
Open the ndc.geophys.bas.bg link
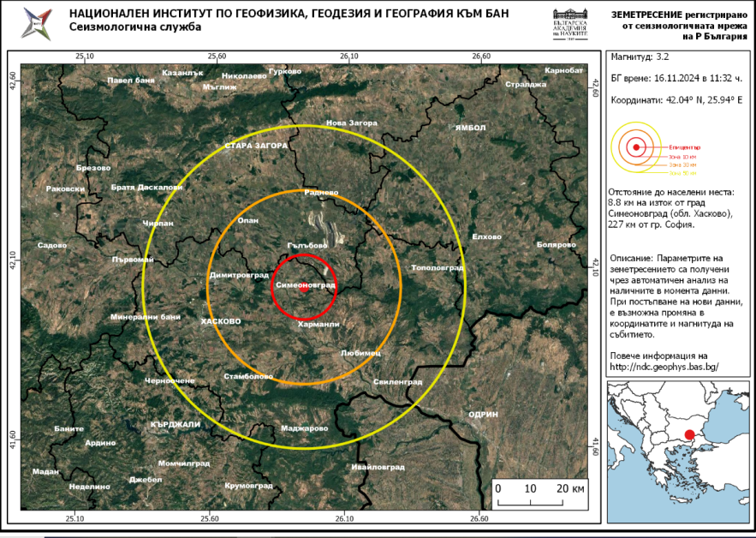point(664,367)
